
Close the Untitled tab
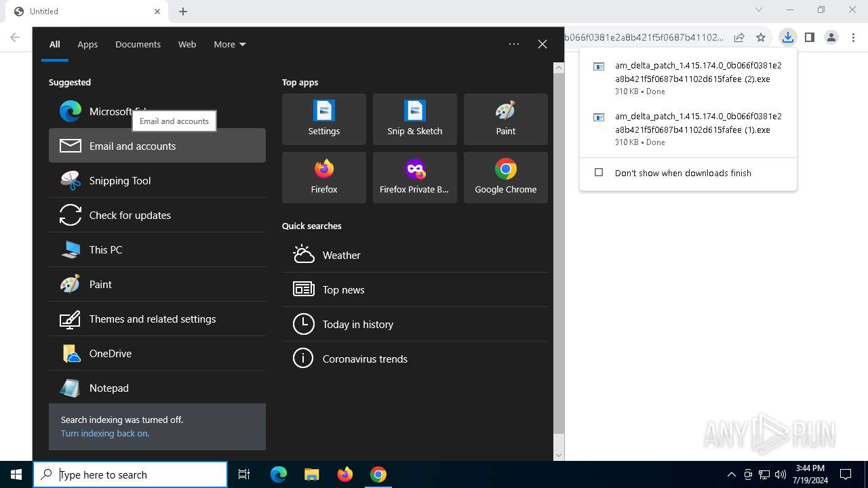click(157, 12)
